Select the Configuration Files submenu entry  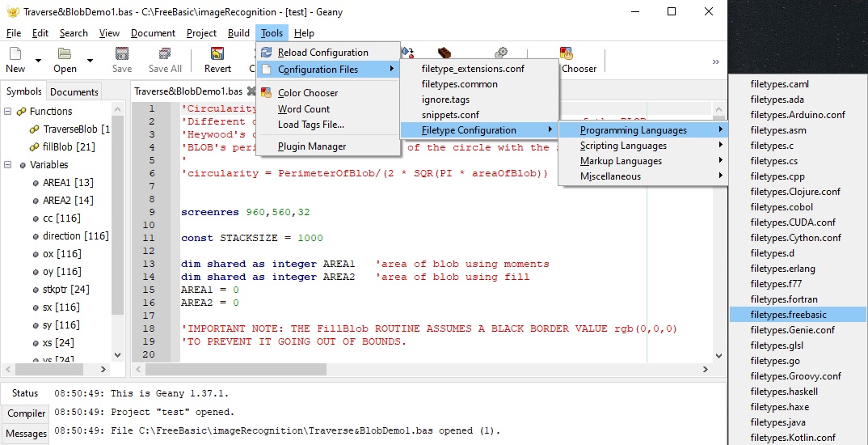click(x=328, y=70)
